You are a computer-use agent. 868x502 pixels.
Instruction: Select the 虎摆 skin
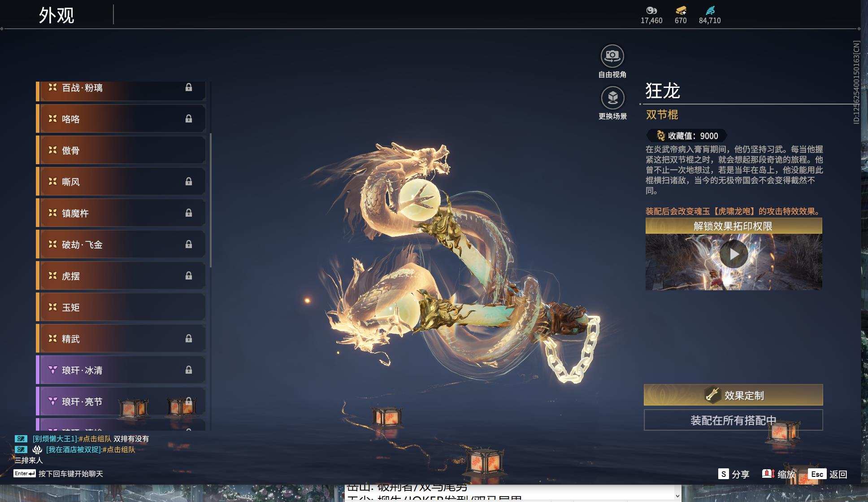click(121, 276)
